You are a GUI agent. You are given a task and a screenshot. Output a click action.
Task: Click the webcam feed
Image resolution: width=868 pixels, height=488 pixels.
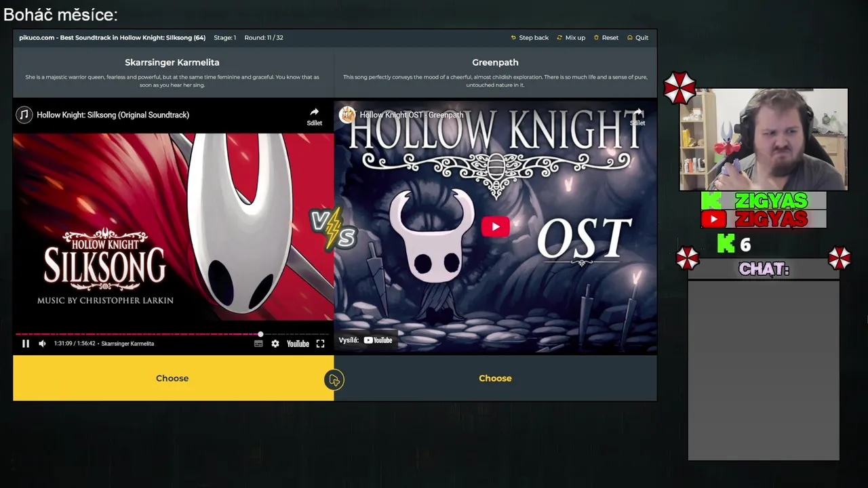(x=764, y=140)
